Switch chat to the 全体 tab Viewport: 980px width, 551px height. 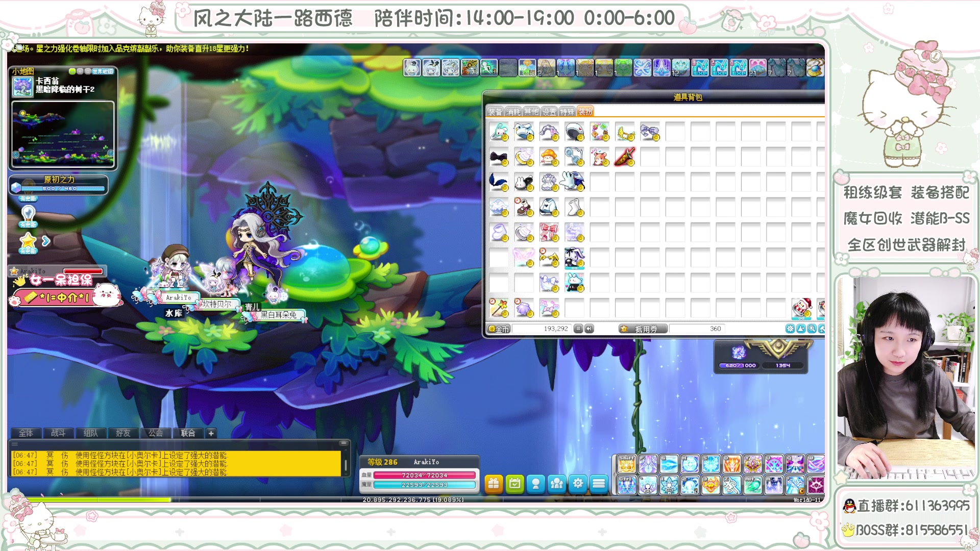click(x=26, y=433)
